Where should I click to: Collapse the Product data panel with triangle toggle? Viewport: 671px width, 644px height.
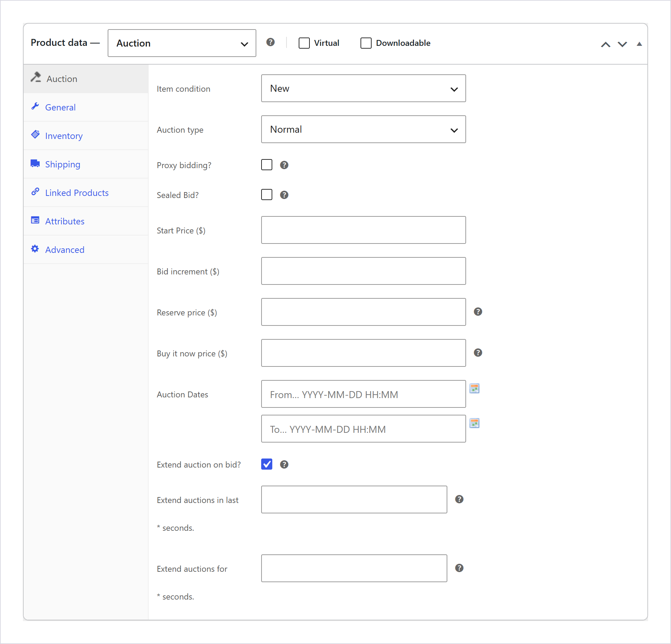pyautogui.click(x=639, y=44)
